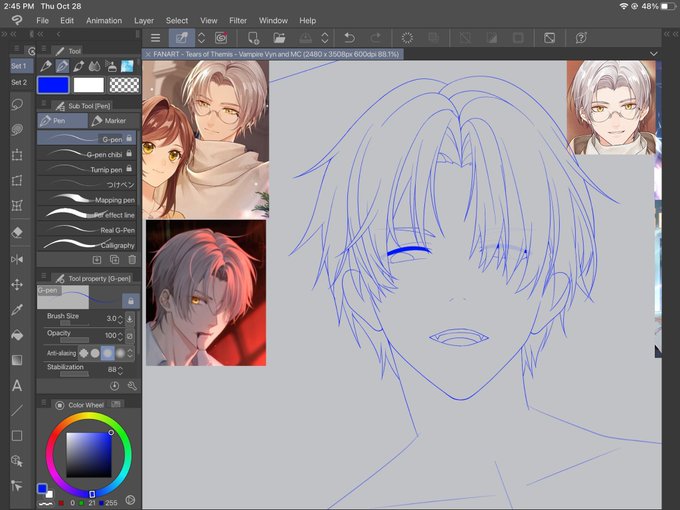Duplicate the selected sub tool
The width and height of the screenshot is (680, 510).
click(x=114, y=259)
